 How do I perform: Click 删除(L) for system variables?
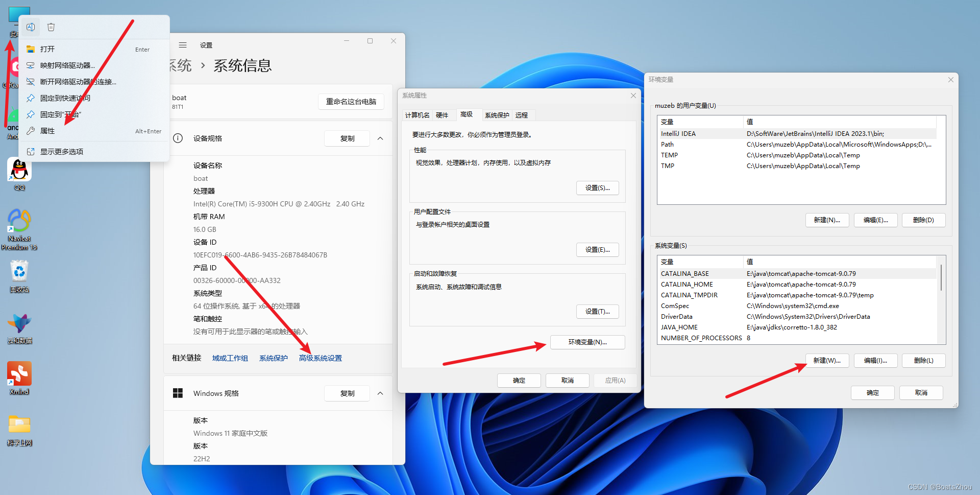click(x=924, y=361)
